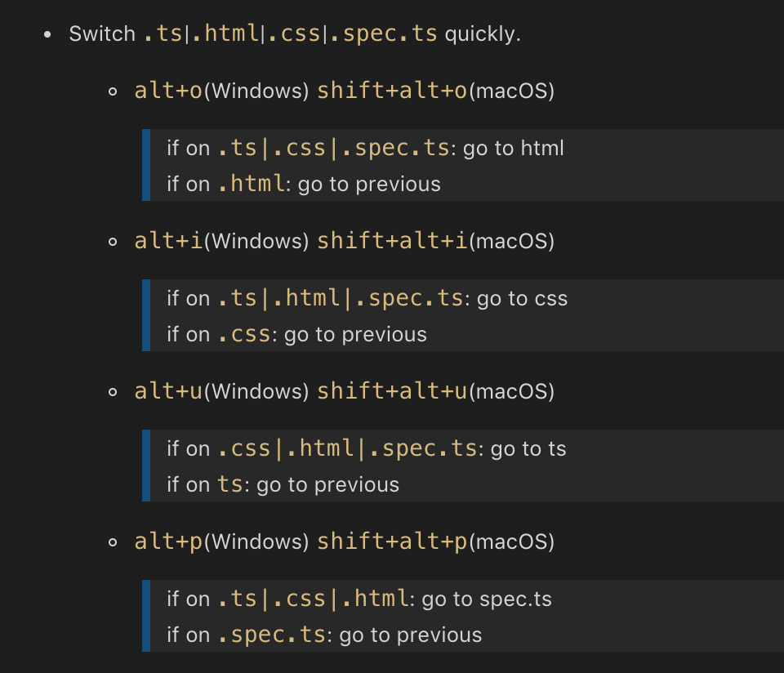Click the "alt+o" shortcut code
Screen dimensions: 784x673
click(168, 91)
